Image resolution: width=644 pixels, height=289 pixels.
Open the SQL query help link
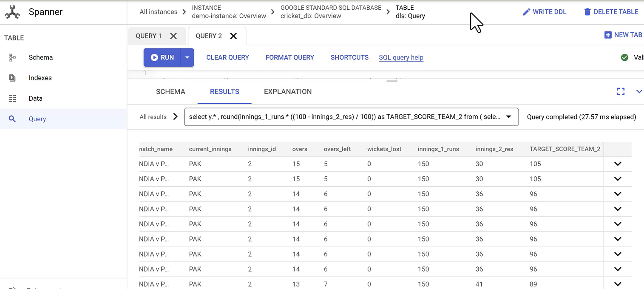(401, 57)
